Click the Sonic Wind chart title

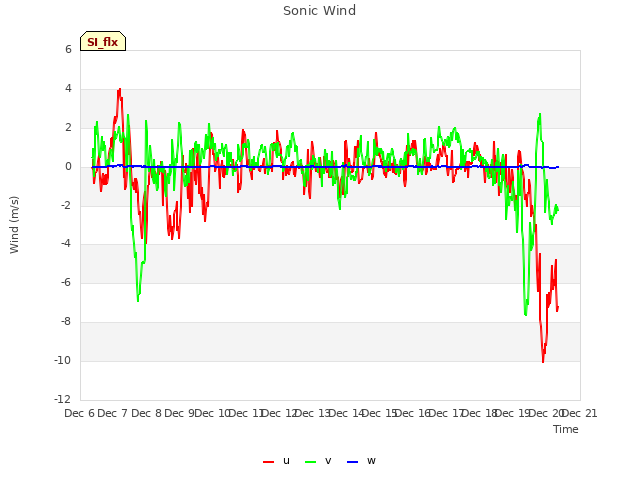tap(320, 10)
